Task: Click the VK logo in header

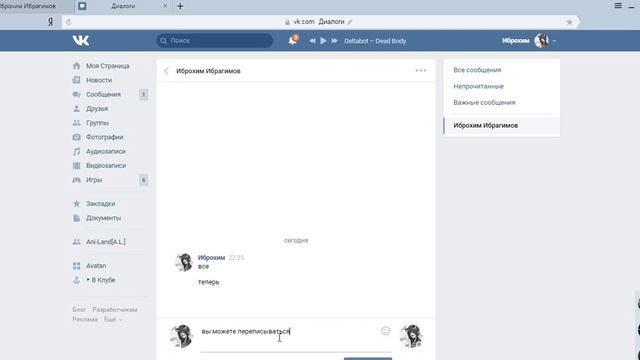Action: click(x=81, y=40)
